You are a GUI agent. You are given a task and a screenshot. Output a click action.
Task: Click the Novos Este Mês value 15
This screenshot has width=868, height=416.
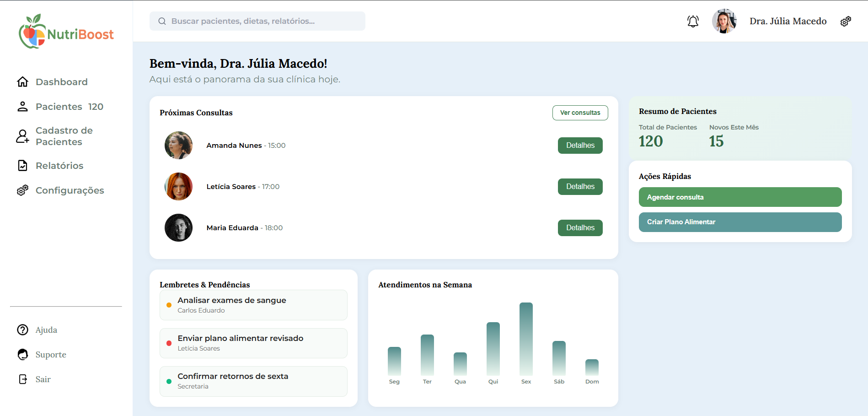tap(716, 141)
